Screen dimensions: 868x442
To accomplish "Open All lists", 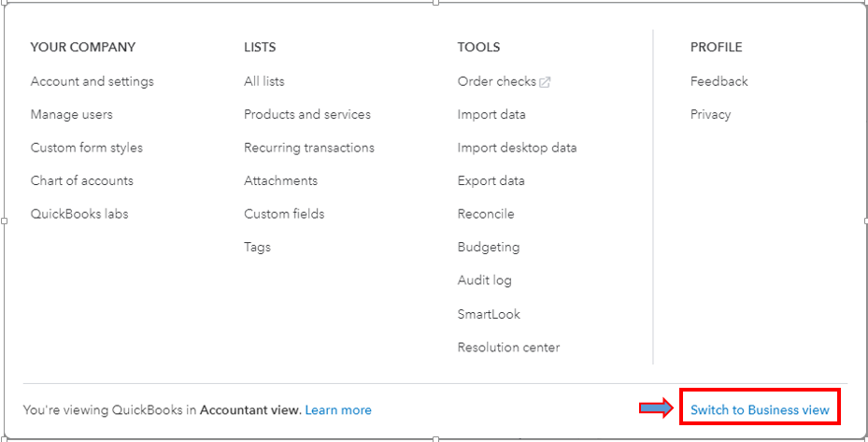I will coord(264,81).
